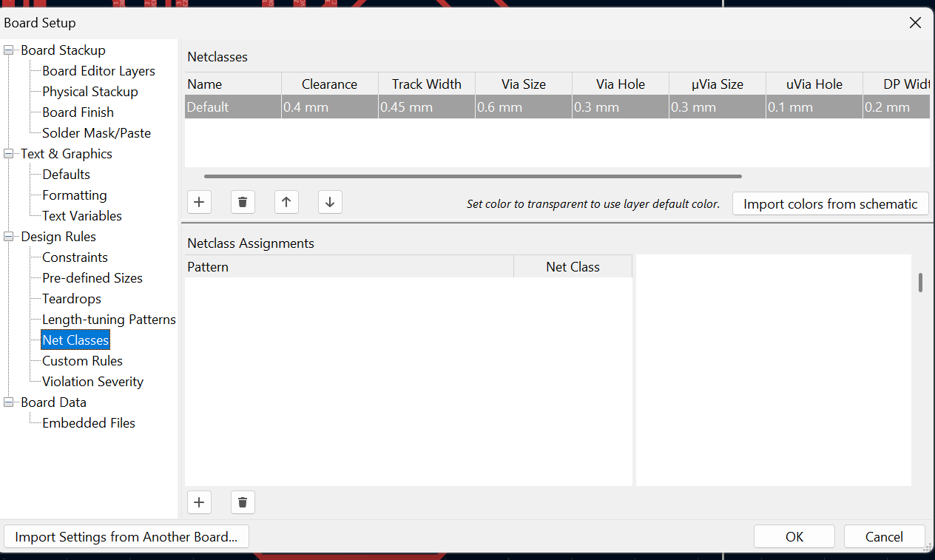Confirm board setup with OK
935x560 pixels.
point(794,536)
